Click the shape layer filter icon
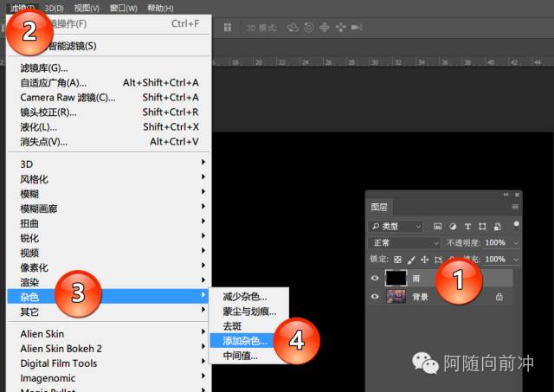 (482, 226)
